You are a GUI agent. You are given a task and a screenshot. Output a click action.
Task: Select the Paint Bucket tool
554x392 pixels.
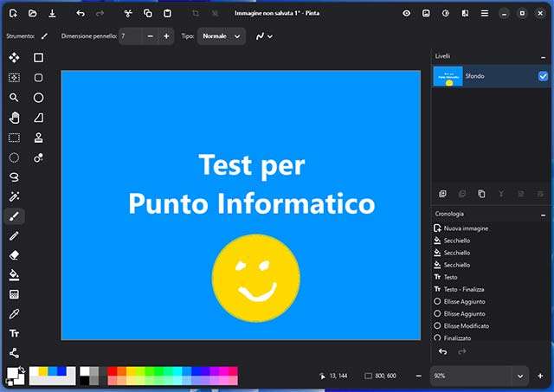pyautogui.click(x=14, y=275)
